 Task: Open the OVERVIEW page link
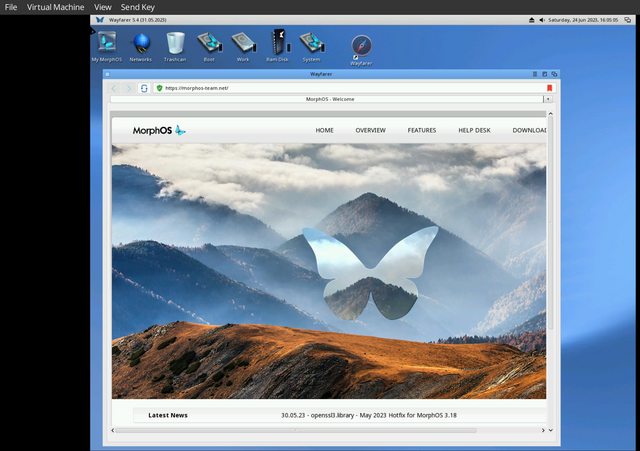point(370,130)
